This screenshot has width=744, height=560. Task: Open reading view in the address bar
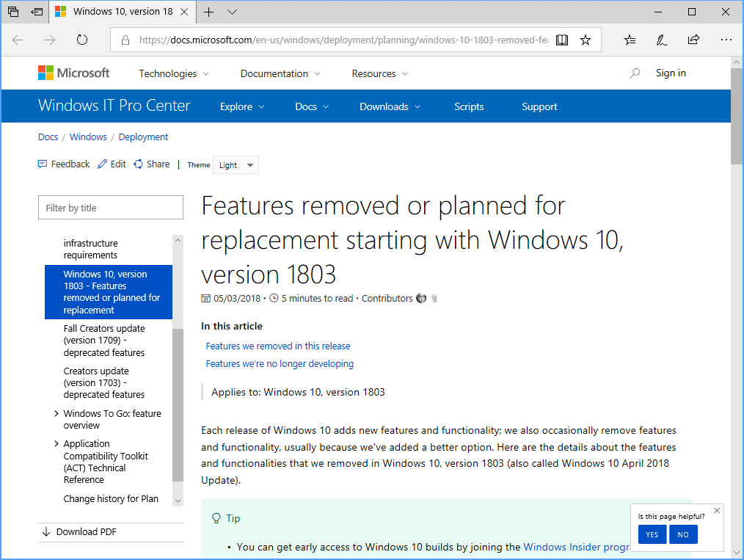coord(561,40)
